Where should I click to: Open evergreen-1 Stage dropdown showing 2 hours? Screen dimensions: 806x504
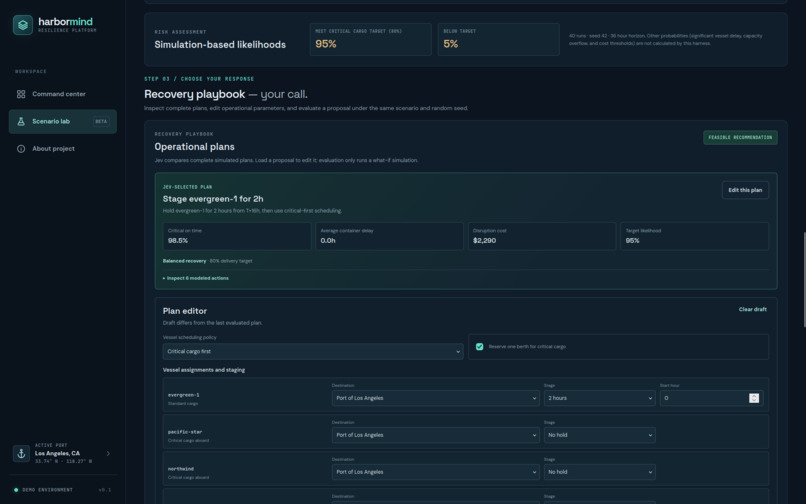599,398
